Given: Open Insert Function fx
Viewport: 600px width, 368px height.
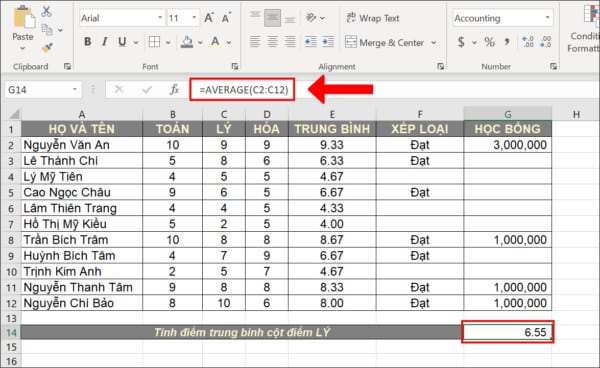Looking at the screenshot, I should [x=174, y=90].
